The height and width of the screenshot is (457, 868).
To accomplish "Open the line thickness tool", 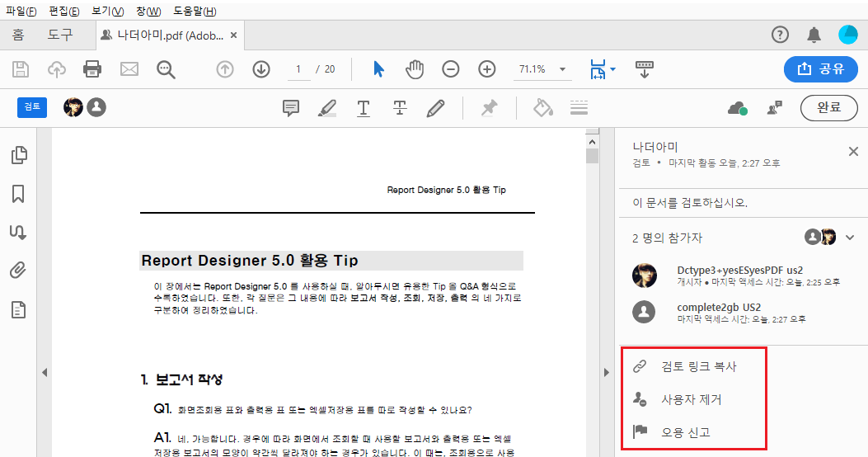I will click(579, 107).
